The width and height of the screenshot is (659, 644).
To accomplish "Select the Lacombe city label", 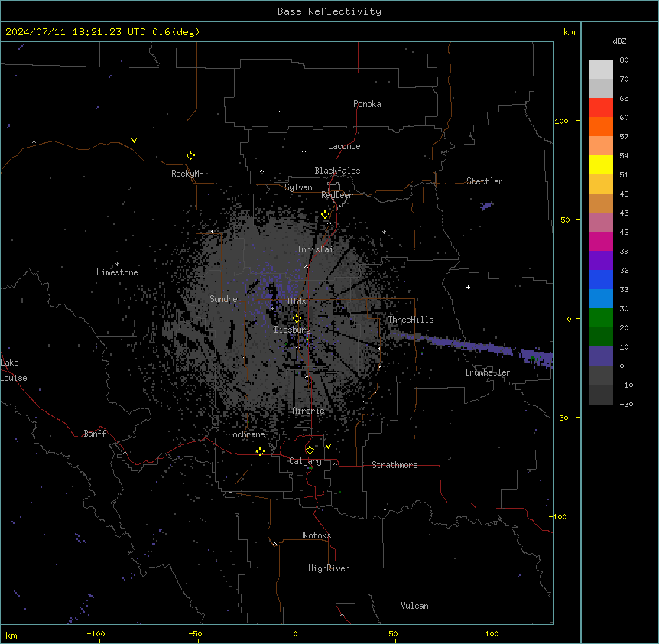I will [344, 146].
